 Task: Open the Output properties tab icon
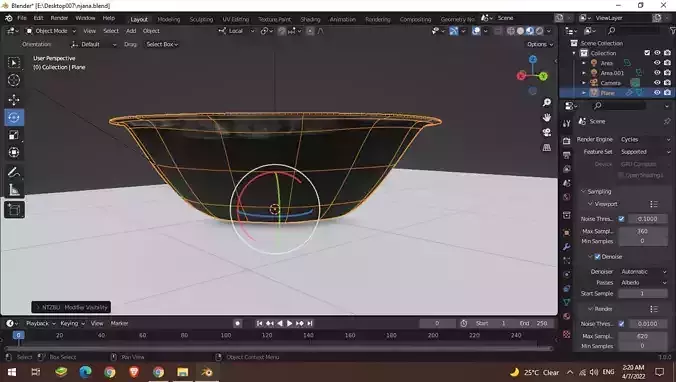click(566, 155)
